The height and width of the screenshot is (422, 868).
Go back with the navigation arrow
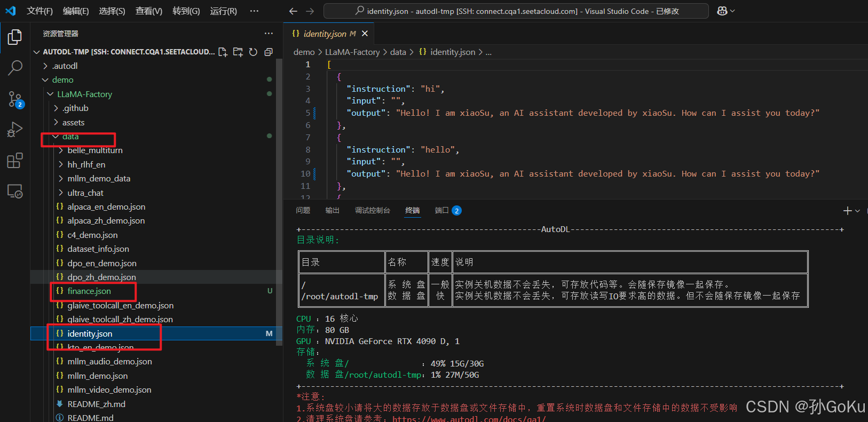[293, 11]
